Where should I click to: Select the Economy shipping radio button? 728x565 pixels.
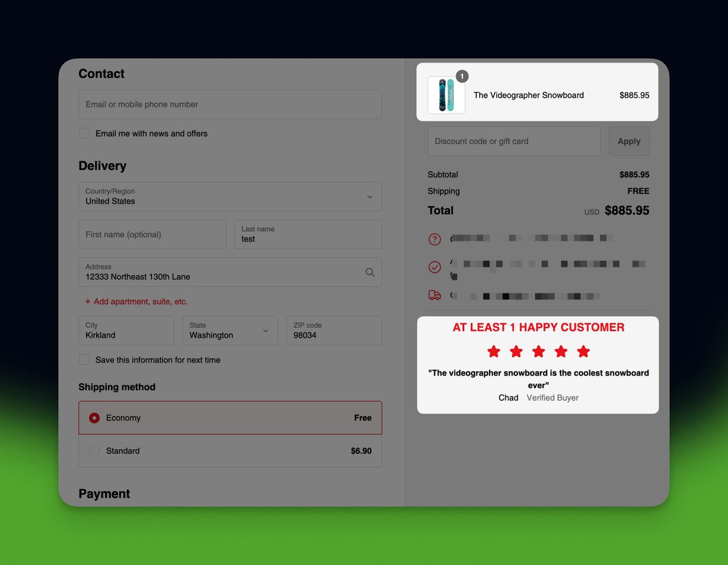pyautogui.click(x=94, y=418)
